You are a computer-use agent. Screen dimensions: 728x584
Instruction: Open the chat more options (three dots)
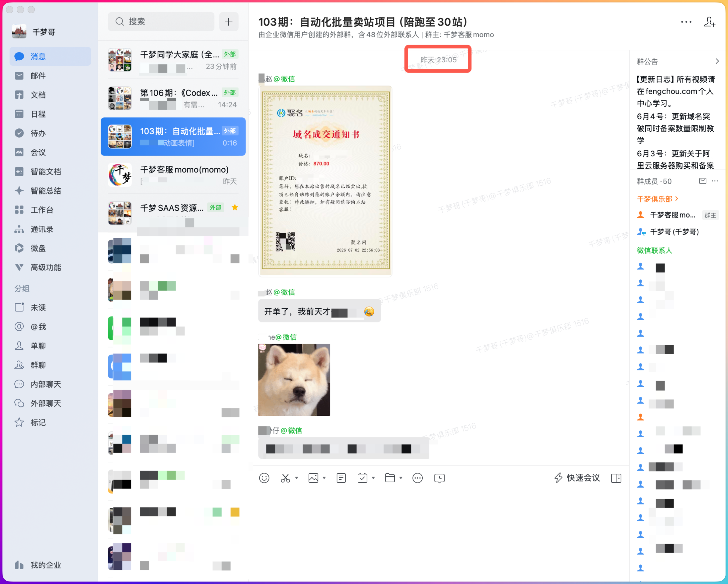(x=686, y=22)
